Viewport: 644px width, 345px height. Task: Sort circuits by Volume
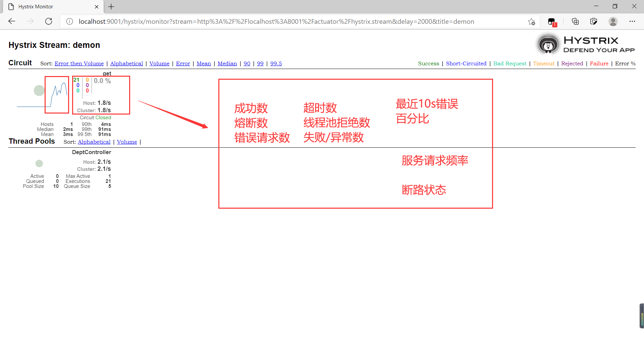pos(159,64)
